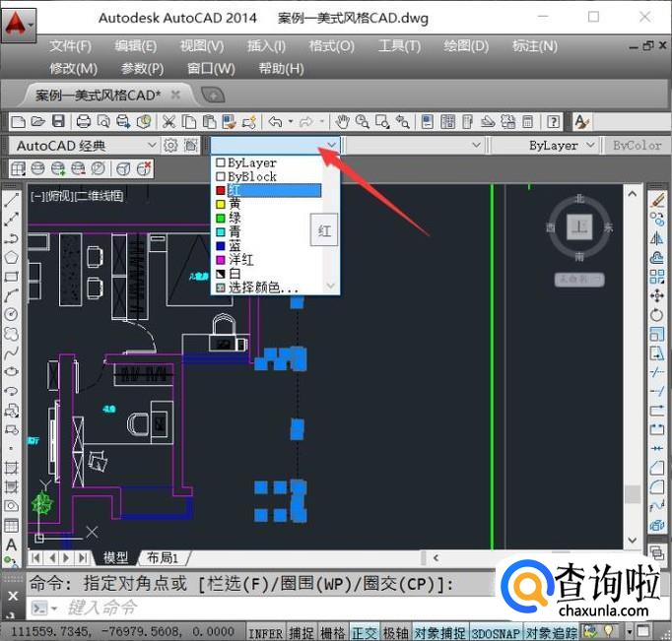Select the Line tool in draw toolbar
The height and width of the screenshot is (641, 672).
click(x=12, y=200)
